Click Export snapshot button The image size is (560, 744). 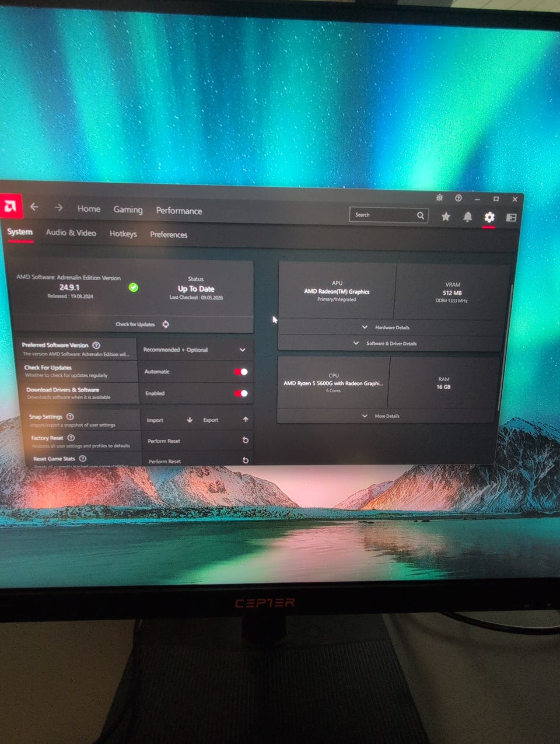click(x=226, y=420)
